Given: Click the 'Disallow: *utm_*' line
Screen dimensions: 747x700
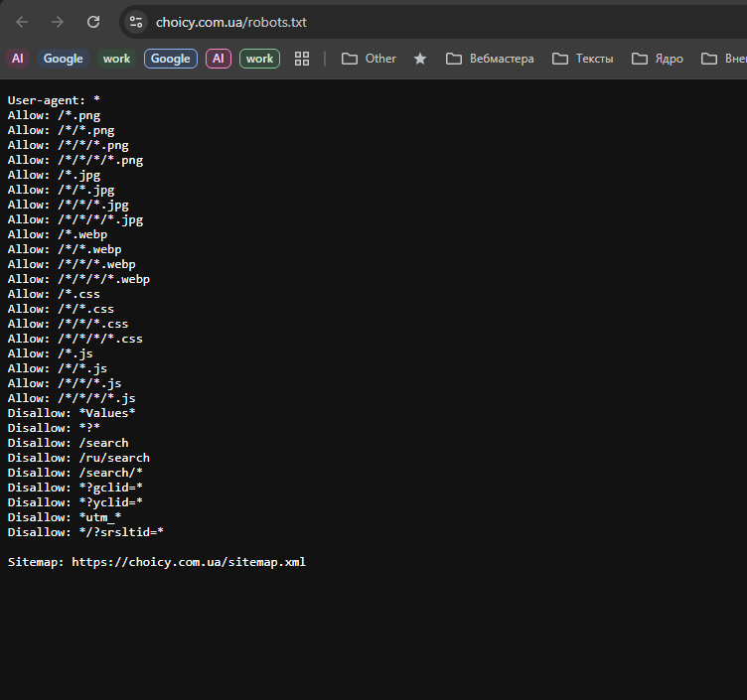Looking at the screenshot, I should [65, 517].
